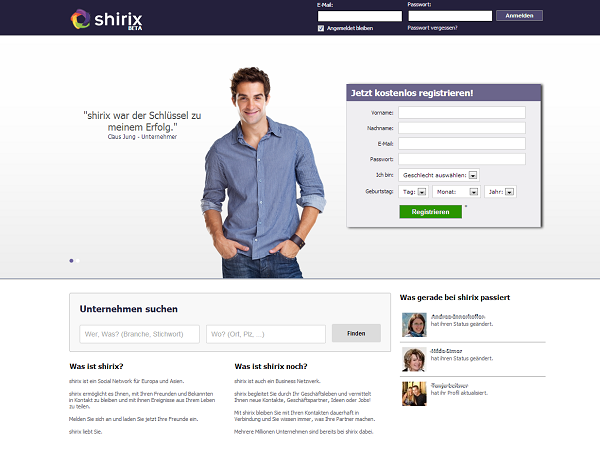
Task: Open first activity user's profile photo
Action: [x=414, y=325]
